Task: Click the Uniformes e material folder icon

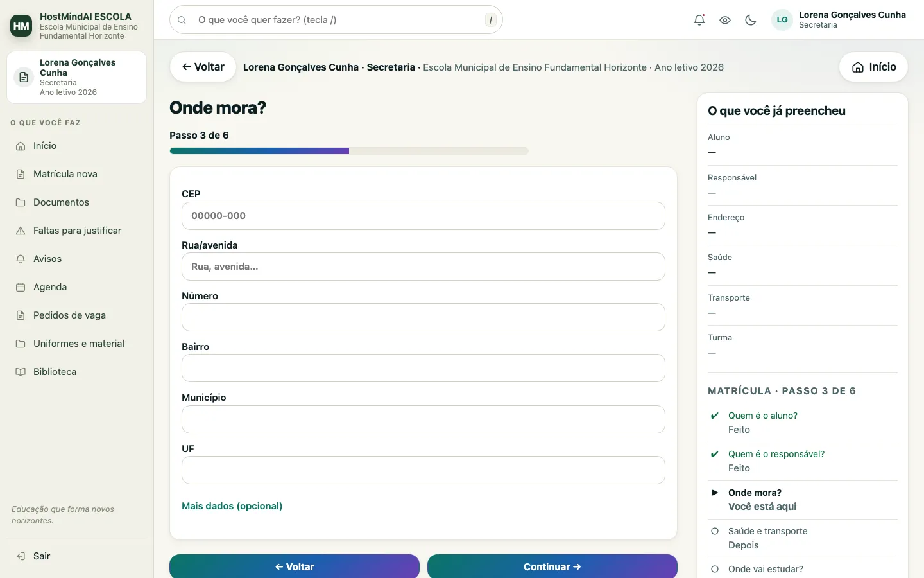Action: click(21, 344)
